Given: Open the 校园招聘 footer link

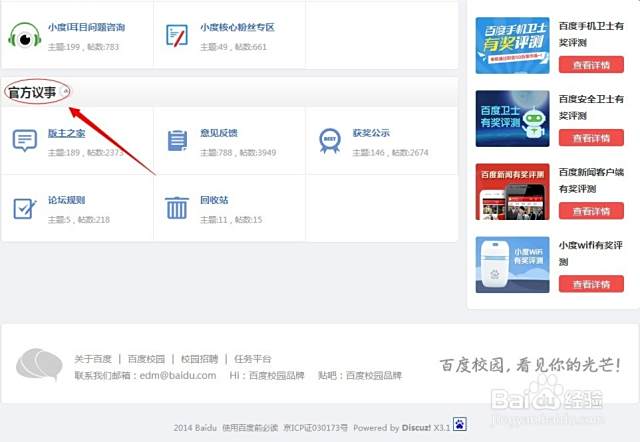Looking at the screenshot, I should [x=200, y=359].
